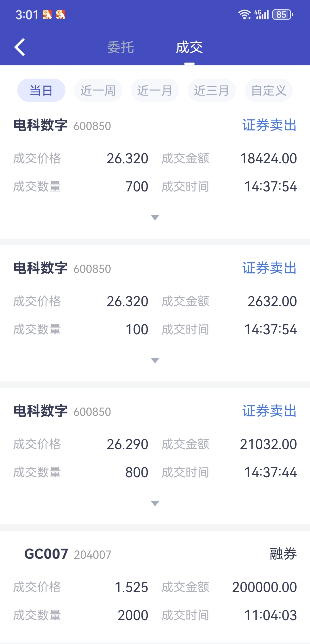Tap the battery level indicator
The image size is (310, 644).
coord(282,14)
